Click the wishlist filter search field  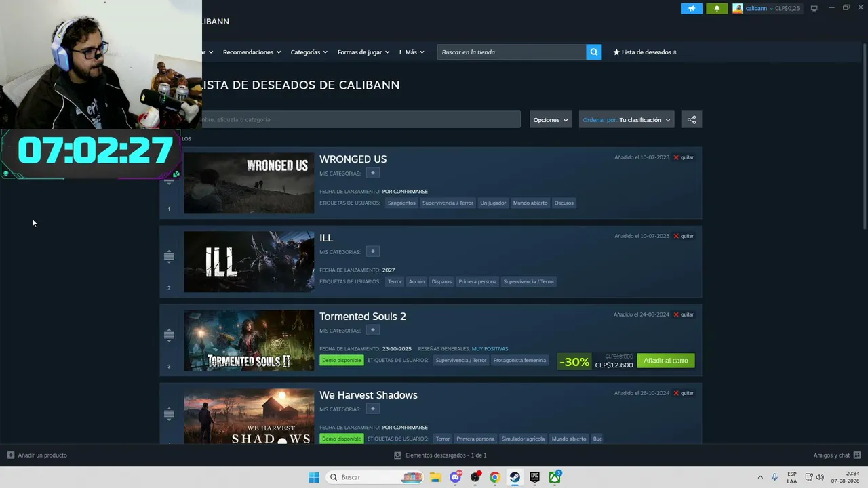tap(361, 119)
